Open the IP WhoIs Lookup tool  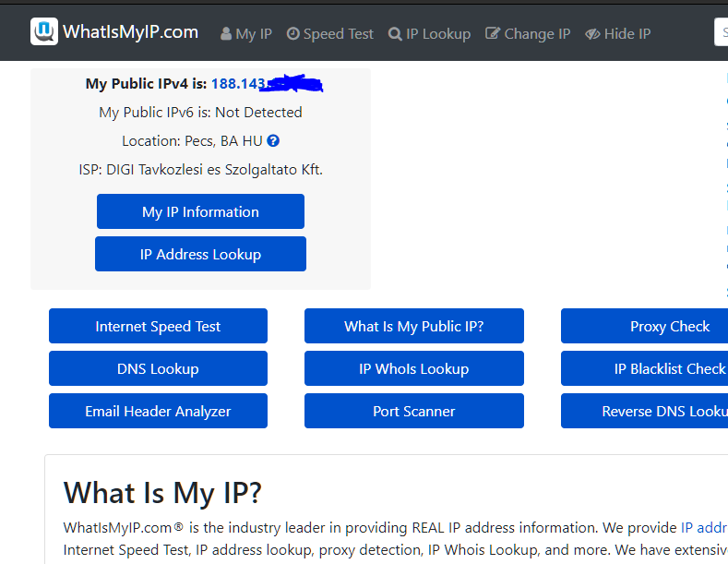tap(414, 368)
